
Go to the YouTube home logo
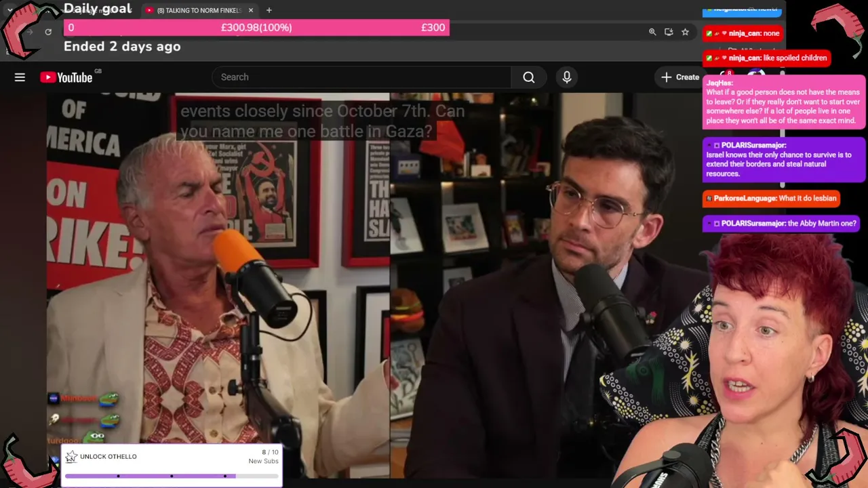(66, 77)
